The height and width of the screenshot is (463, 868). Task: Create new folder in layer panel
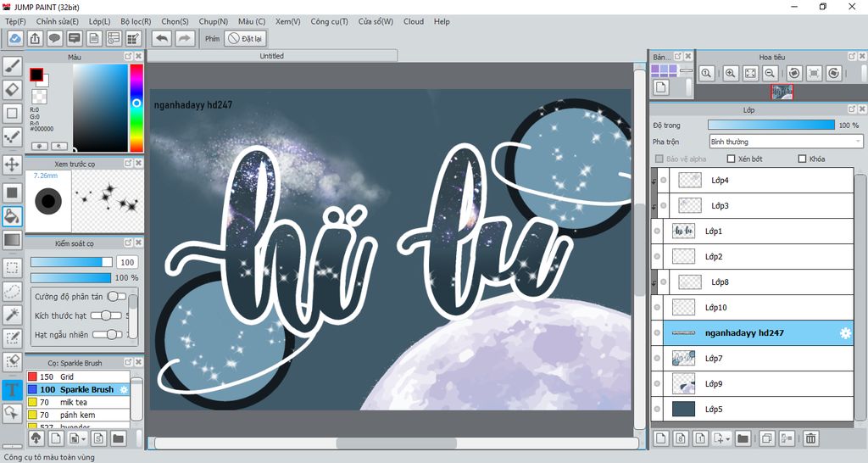pos(743,438)
